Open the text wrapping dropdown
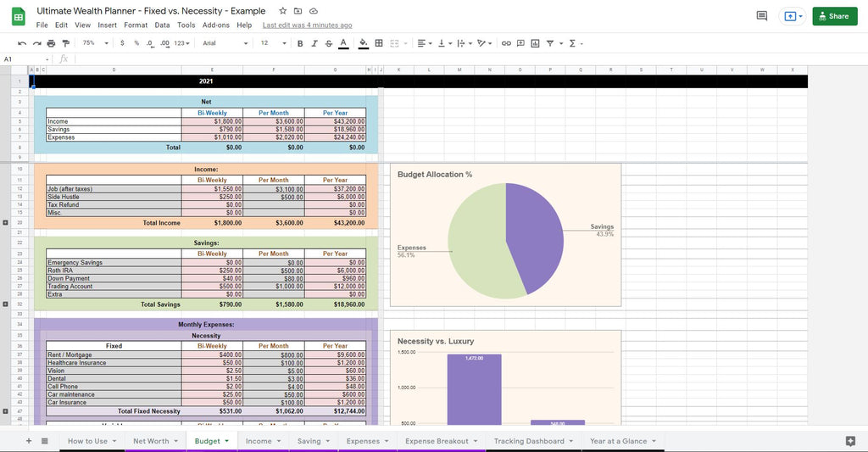 464,43
